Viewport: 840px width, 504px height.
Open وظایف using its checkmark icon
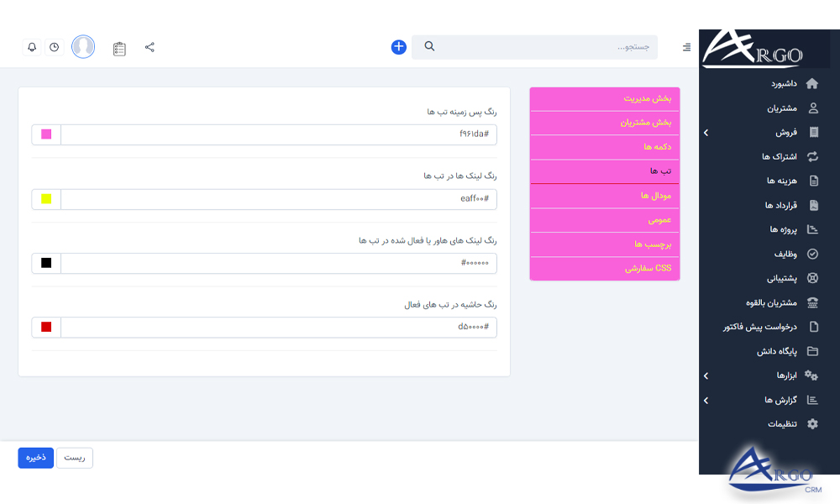click(x=811, y=254)
